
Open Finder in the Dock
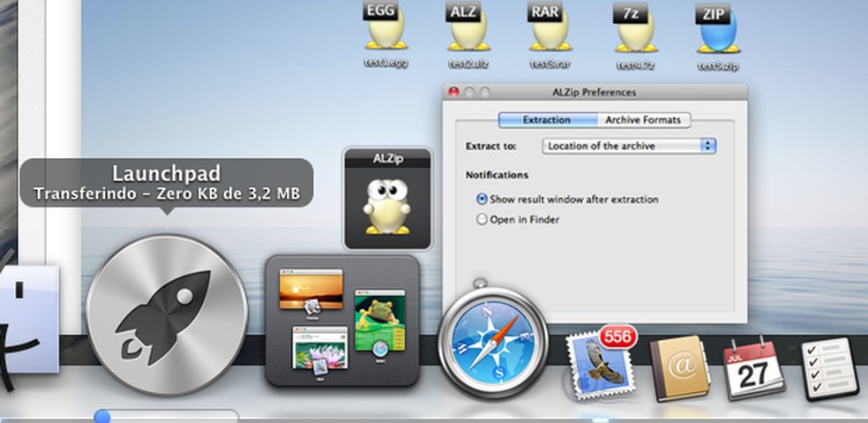tap(29, 321)
